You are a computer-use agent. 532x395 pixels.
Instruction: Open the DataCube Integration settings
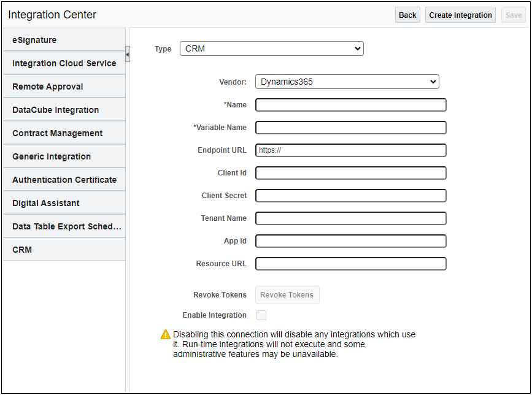pos(64,109)
